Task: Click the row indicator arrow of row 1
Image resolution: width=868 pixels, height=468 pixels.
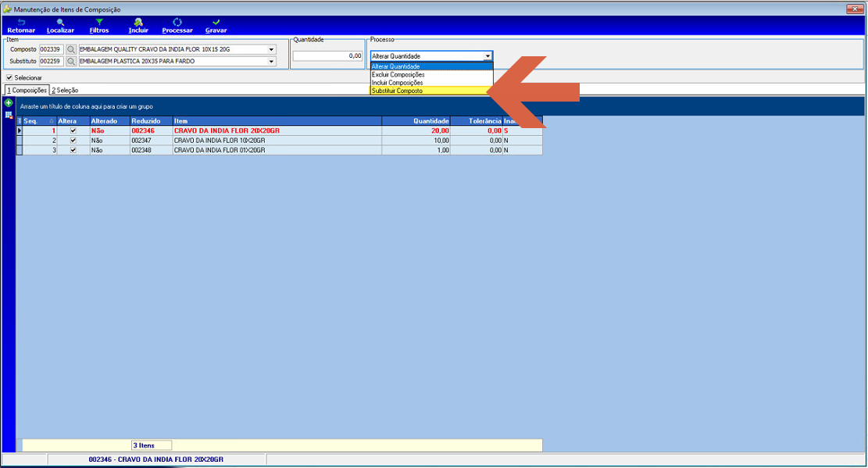Action: pyautogui.click(x=20, y=130)
